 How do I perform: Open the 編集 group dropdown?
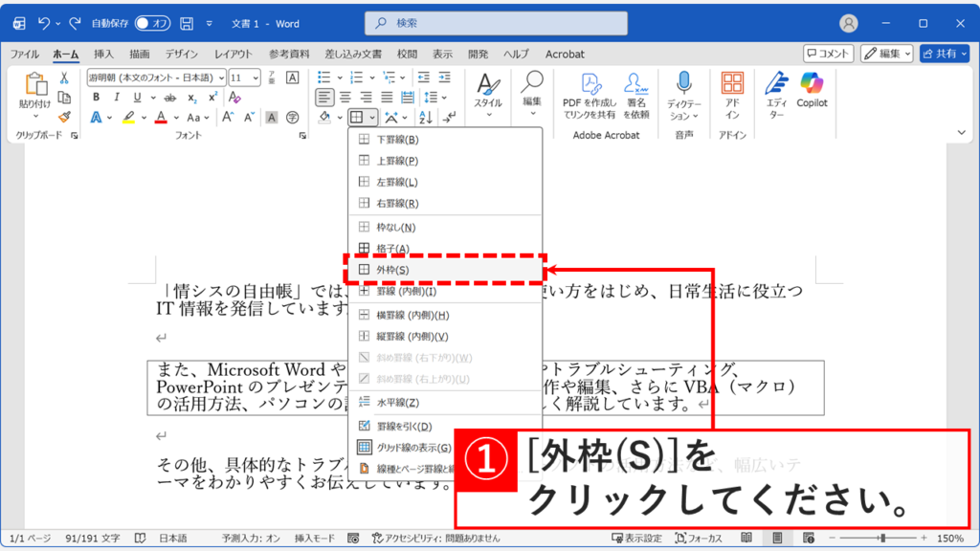[533, 113]
